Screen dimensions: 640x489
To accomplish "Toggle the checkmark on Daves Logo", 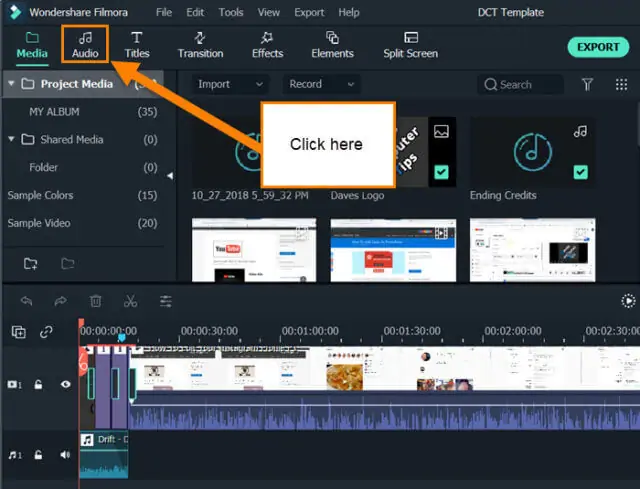I will tap(441, 172).
